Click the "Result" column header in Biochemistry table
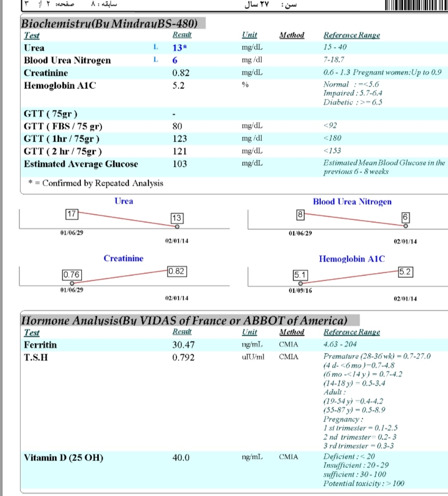This screenshot has width=448, height=496. coord(182,35)
